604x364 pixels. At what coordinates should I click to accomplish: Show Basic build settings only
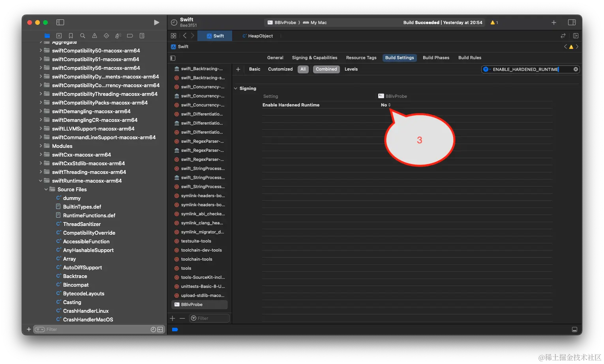[x=255, y=69]
